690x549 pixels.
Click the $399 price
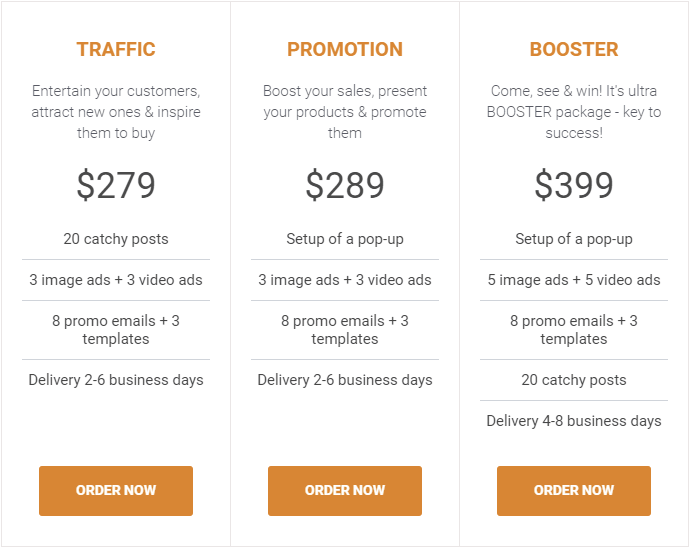(574, 185)
